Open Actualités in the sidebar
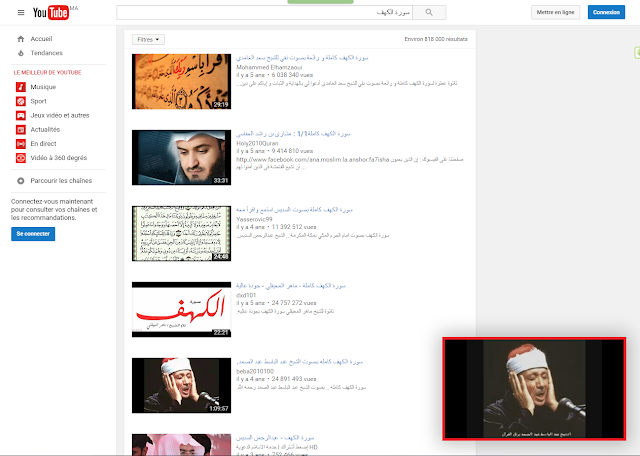The height and width of the screenshot is (456, 640). 45,129
